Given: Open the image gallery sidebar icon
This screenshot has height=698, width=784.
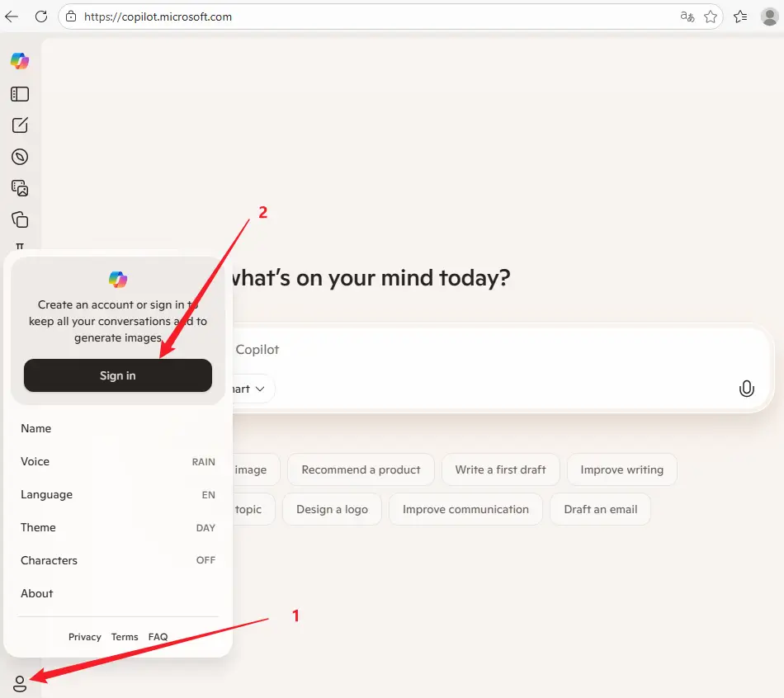Looking at the screenshot, I should click(x=20, y=188).
